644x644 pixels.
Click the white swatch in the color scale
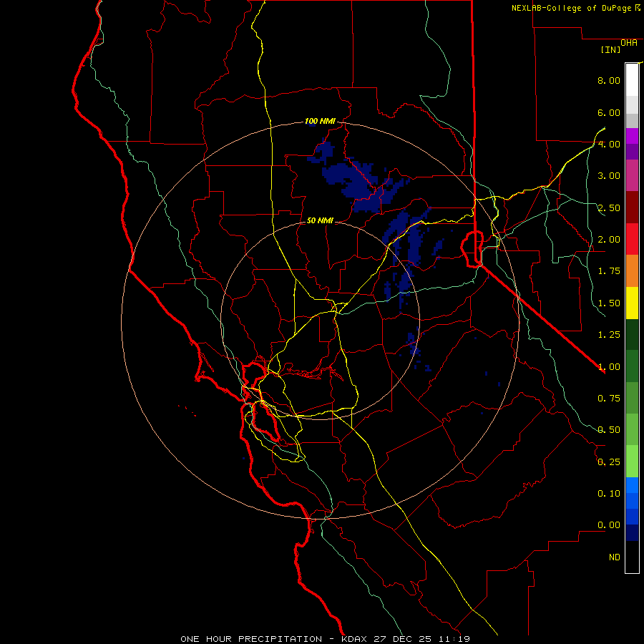632,79
